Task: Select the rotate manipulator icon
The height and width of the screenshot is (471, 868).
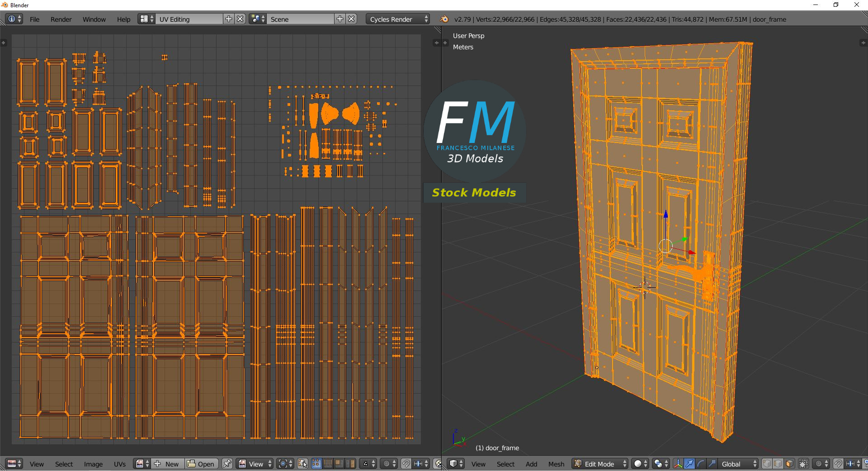Action: click(x=701, y=464)
